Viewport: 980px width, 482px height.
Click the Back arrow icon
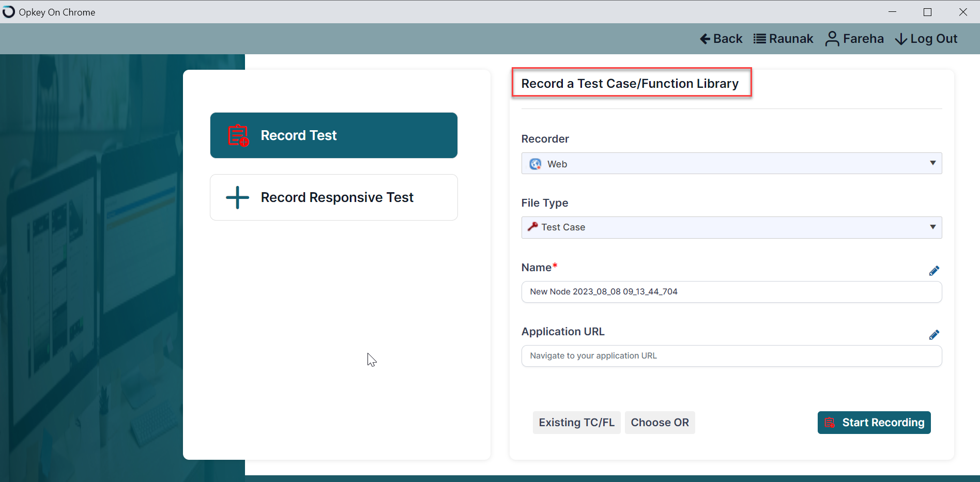(705, 39)
